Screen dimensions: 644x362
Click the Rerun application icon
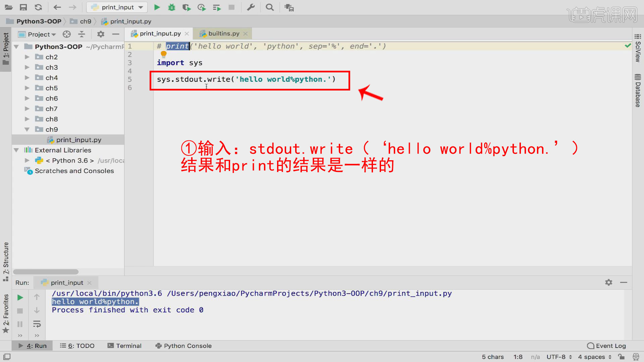[20, 297]
